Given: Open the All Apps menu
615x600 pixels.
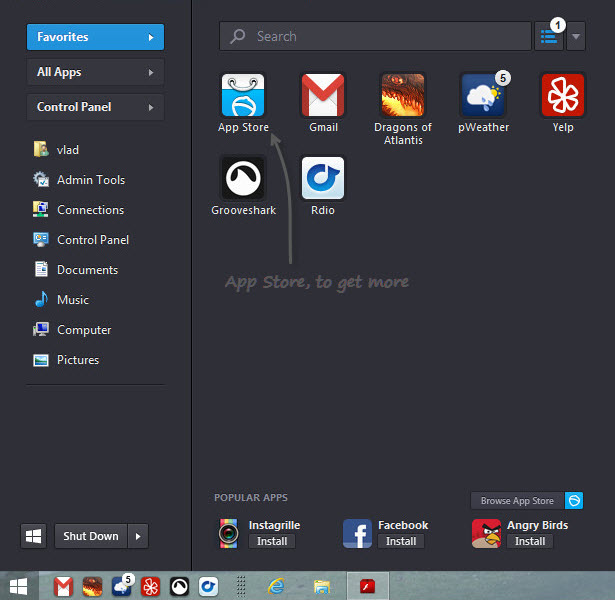Looking at the screenshot, I should 95,72.
